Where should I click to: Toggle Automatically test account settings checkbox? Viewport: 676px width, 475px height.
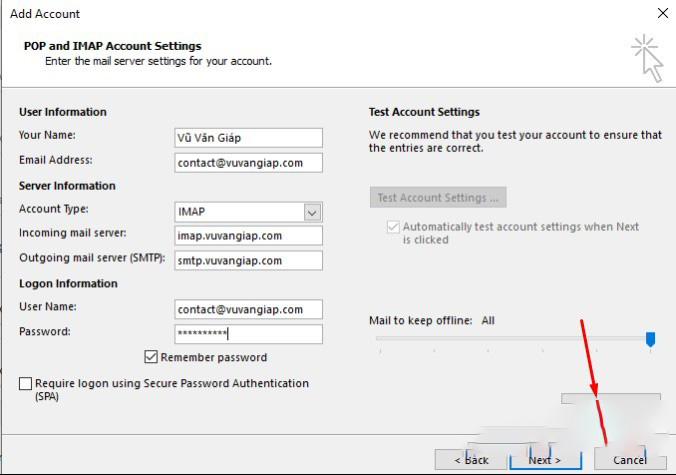[x=392, y=227]
